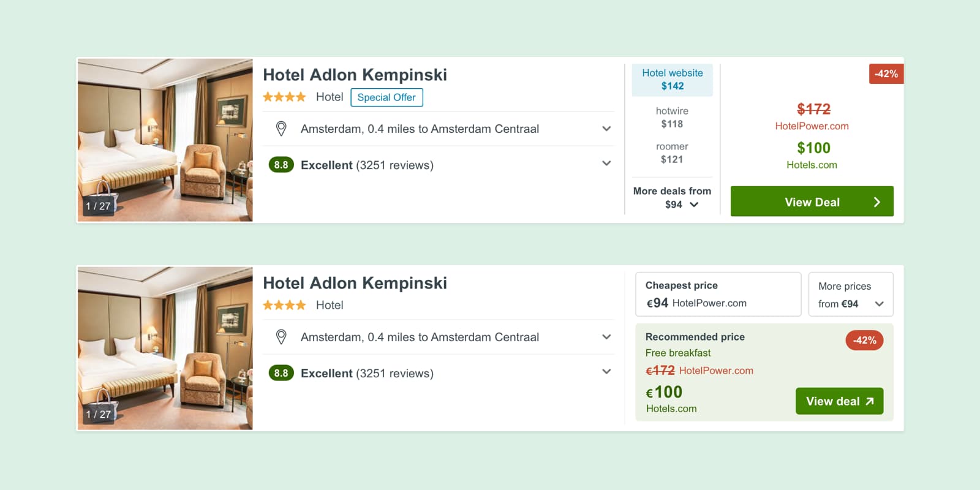Viewport: 980px width, 490px height.
Task: Open the top hotel room photo
Action: (165, 140)
